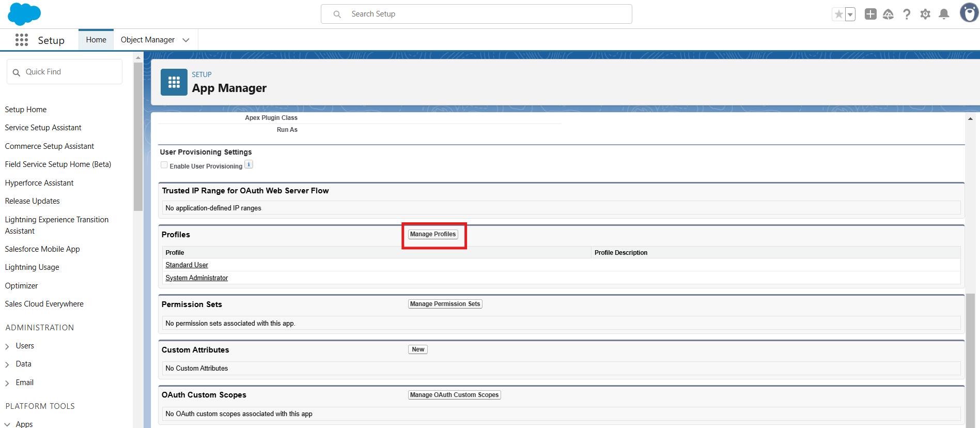Open the Help question mark icon
Screen dimensions: 980x428
click(907, 14)
